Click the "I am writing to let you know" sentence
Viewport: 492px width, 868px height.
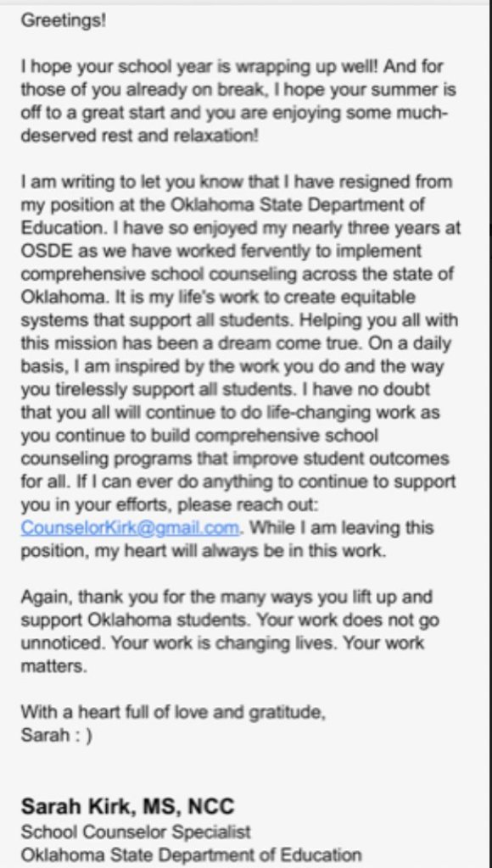pos(236,182)
